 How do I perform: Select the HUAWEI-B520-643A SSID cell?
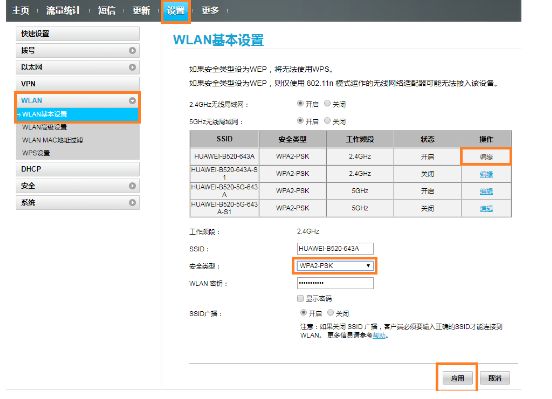pos(224,156)
